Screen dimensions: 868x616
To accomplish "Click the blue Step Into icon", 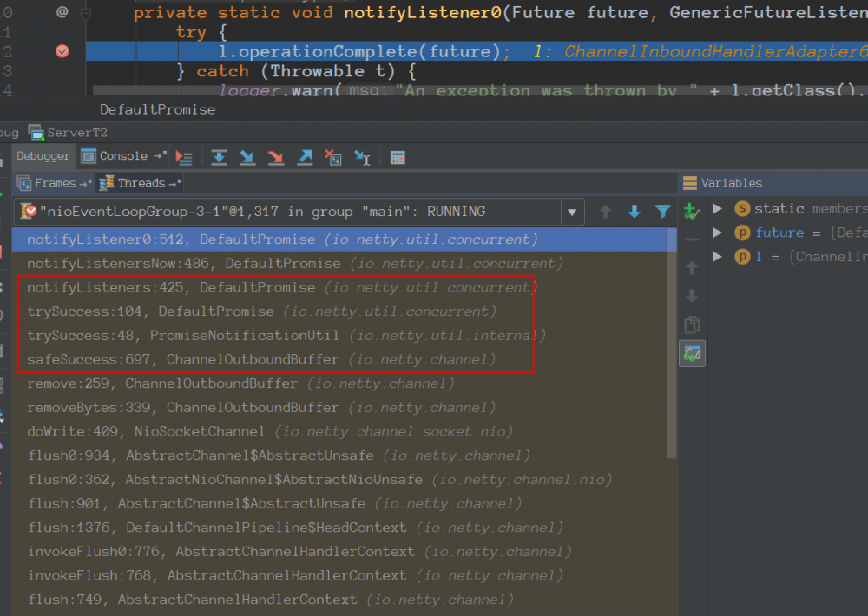I will click(247, 158).
